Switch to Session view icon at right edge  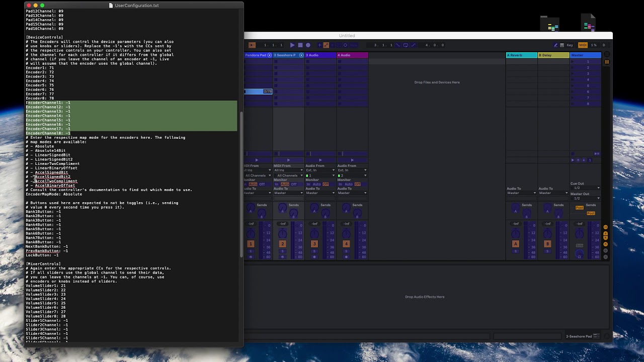point(607,62)
